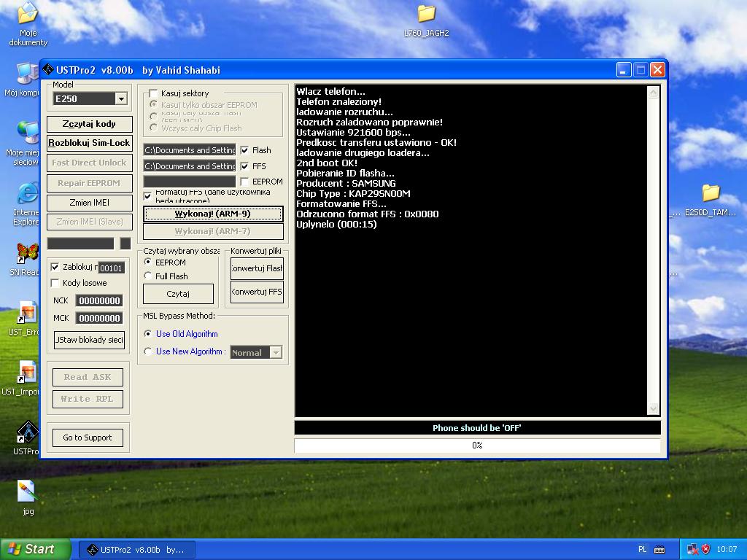Click the Wykonaj! (ARM-7) button
747x560 pixels.
(x=213, y=231)
